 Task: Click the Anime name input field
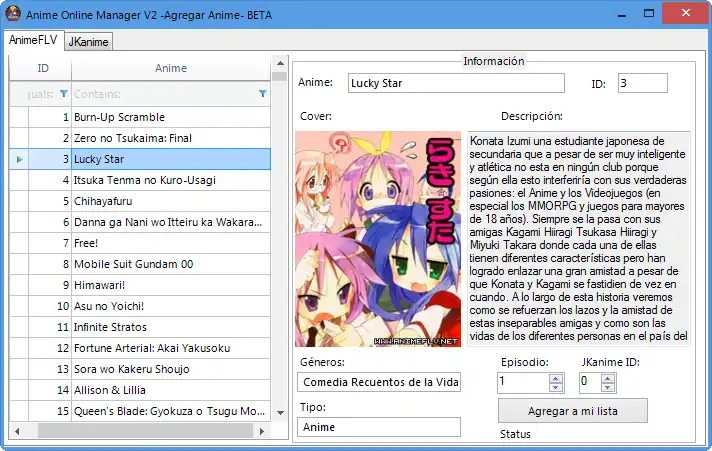(456, 83)
